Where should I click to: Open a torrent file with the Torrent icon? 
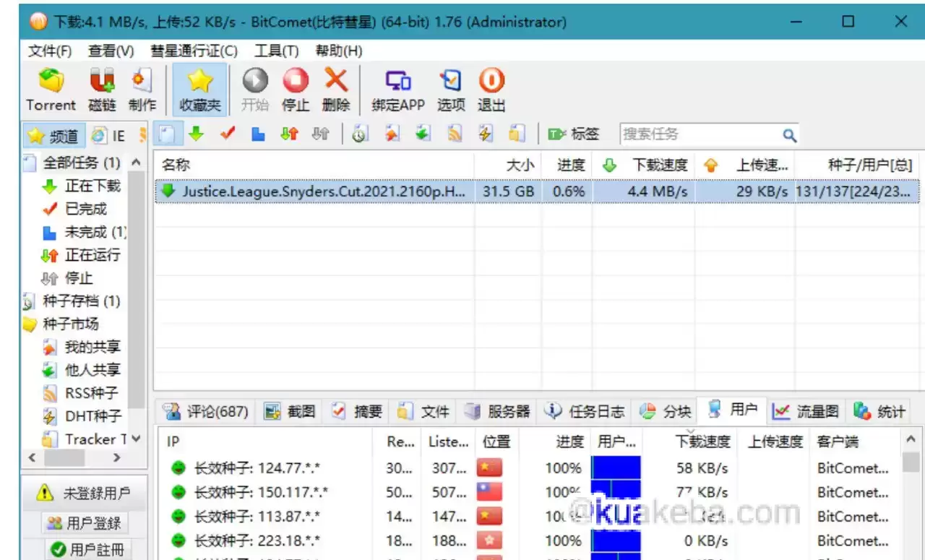[50, 88]
